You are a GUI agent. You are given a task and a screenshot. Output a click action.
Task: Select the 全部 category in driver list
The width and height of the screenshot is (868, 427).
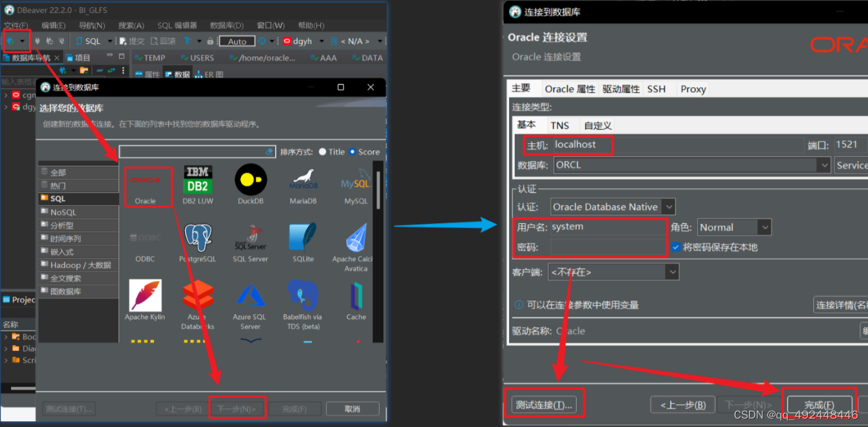point(79,172)
